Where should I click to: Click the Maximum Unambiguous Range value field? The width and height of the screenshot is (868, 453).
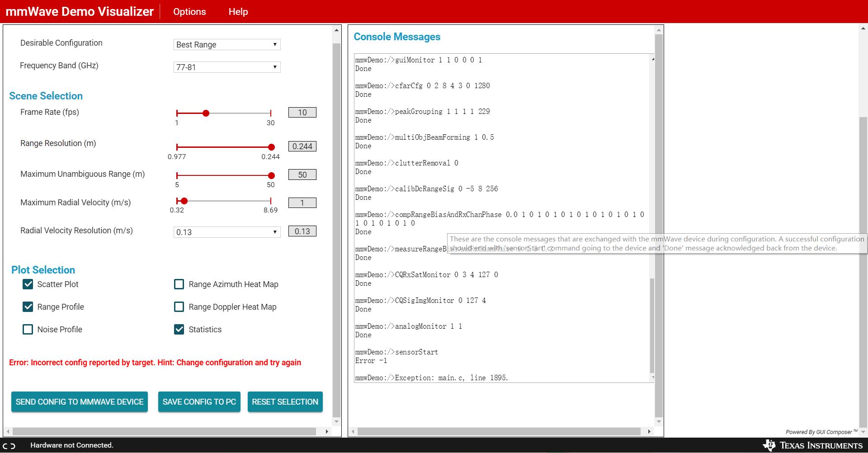tap(302, 175)
